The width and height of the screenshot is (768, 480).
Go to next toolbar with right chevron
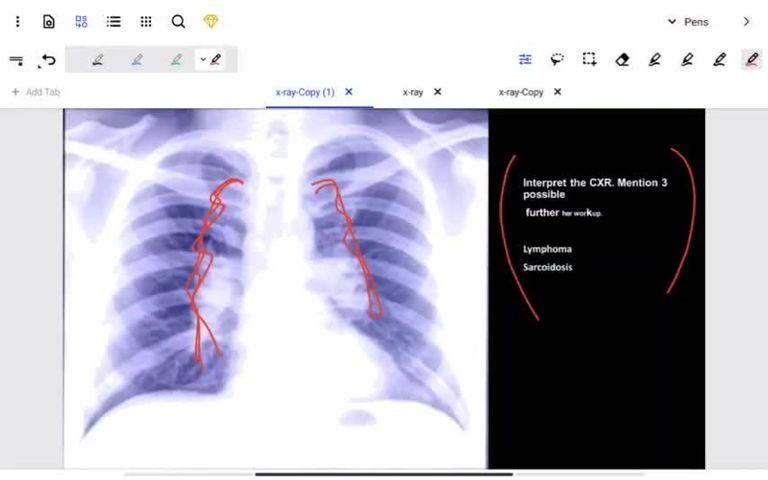click(x=746, y=22)
